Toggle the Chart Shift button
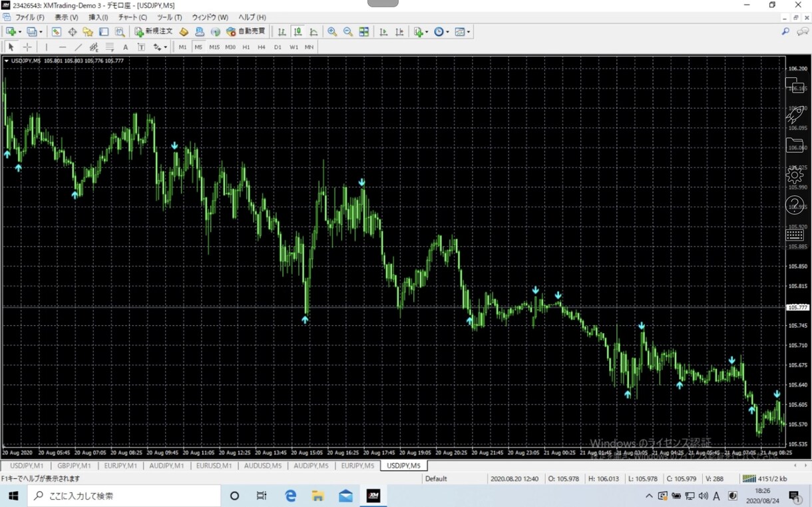Viewport: 812px width, 507px height. 399,31
